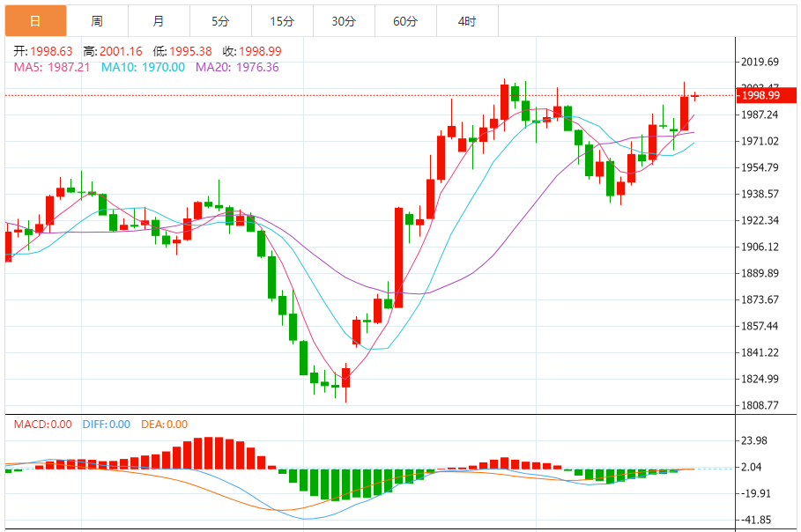Click the -41.85 MACD axis label
Image resolution: width=801 pixels, height=532 pixels.
[x=754, y=520]
